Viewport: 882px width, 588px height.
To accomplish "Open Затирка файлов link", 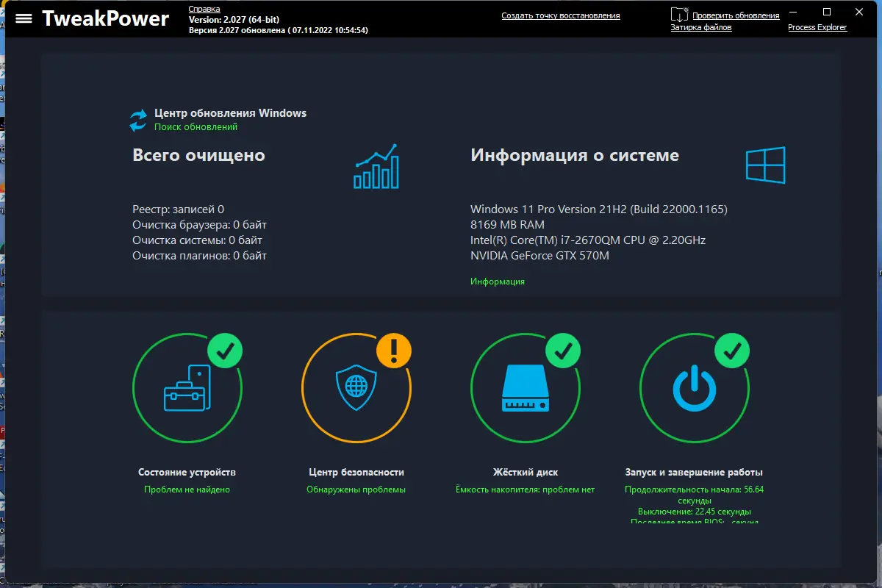I will click(x=701, y=27).
